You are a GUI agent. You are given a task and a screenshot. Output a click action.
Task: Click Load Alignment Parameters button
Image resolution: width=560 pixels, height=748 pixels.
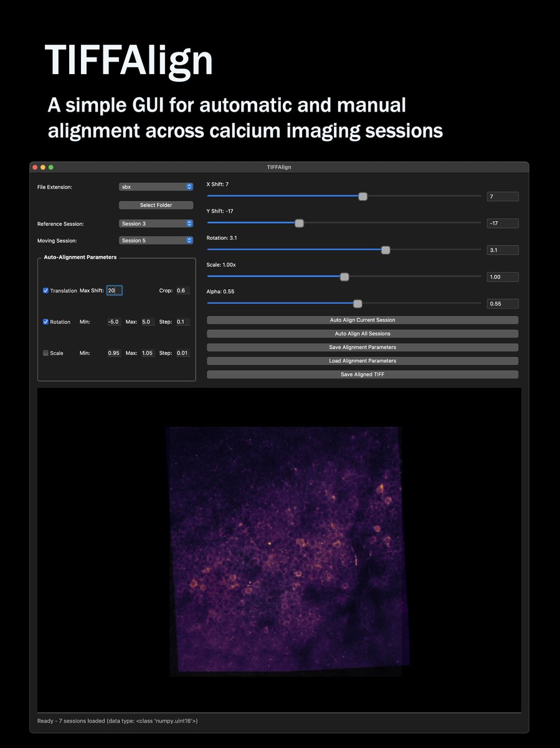click(363, 361)
